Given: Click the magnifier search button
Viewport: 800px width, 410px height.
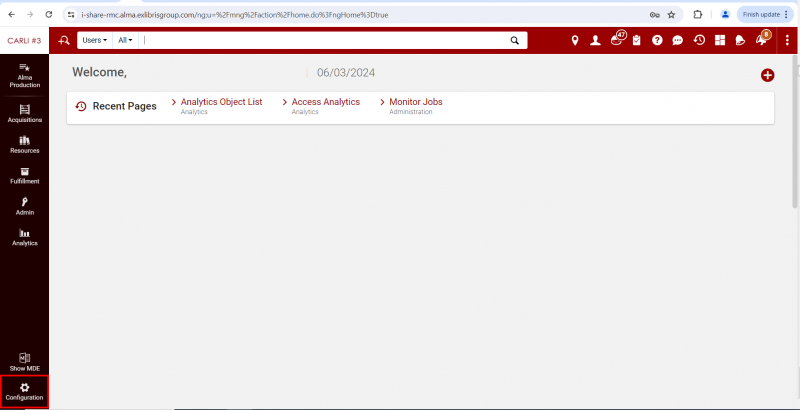Looking at the screenshot, I should (515, 40).
